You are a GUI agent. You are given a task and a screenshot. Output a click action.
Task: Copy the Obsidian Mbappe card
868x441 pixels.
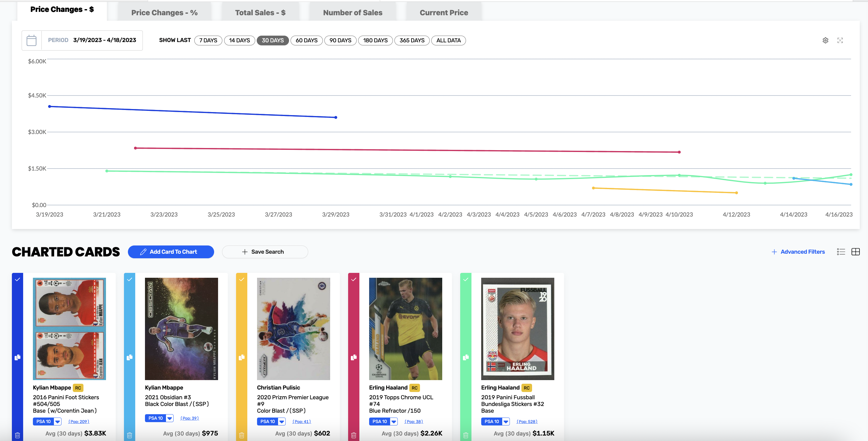click(129, 357)
